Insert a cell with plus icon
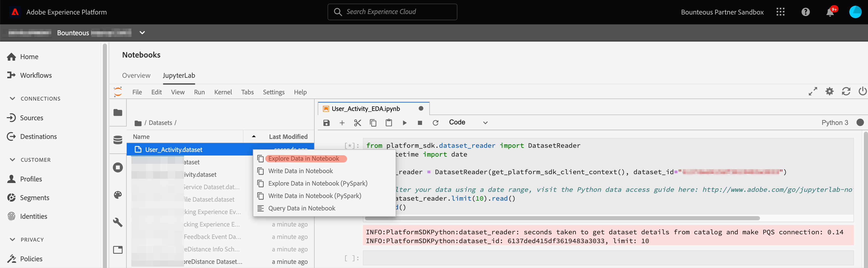The height and width of the screenshot is (268, 868). click(342, 123)
